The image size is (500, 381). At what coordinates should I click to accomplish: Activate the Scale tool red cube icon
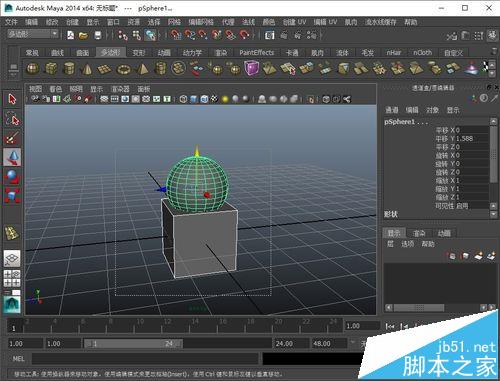pos(12,196)
